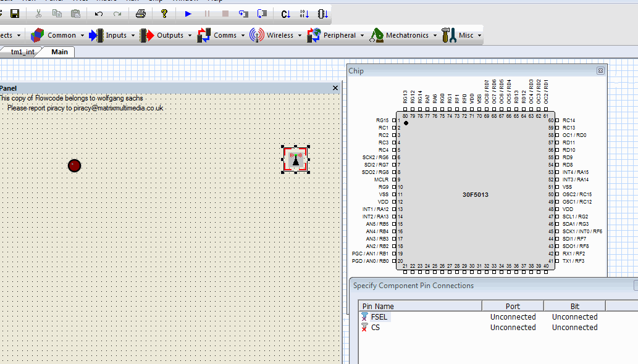Click the OSC2 / RC15 pin label
The width and height of the screenshot is (638, 364).
pyautogui.click(x=577, y=194)
